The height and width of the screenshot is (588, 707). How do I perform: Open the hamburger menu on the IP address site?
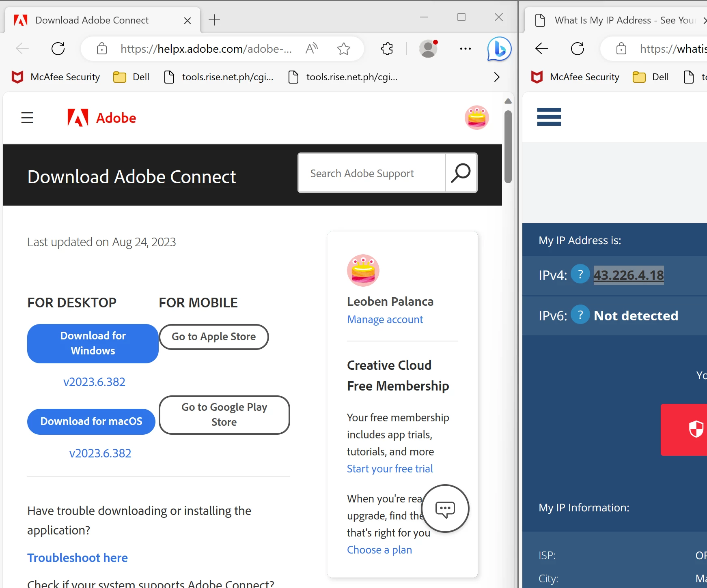click(x=549, y=117)
